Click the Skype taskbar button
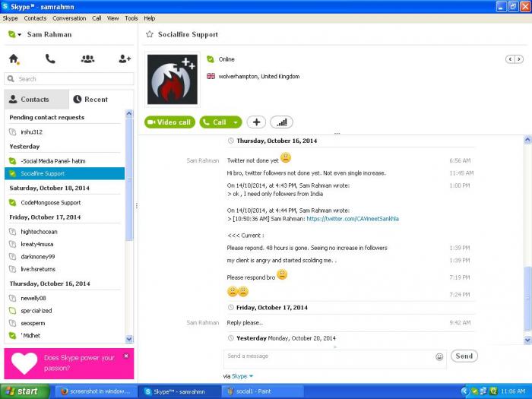The width and height of the screenshot is (532, 399). pyautogui.click(x=179, y=391)
